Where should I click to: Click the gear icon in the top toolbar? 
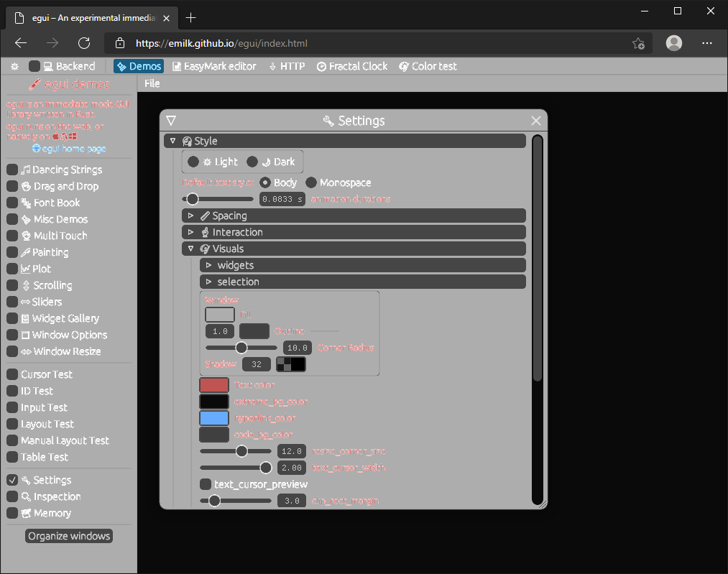pyautogui.click(x=14, y=65)
